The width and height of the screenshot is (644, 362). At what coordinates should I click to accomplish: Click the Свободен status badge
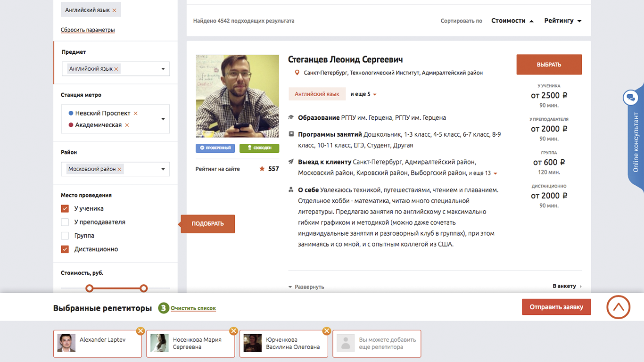[259, 148]
